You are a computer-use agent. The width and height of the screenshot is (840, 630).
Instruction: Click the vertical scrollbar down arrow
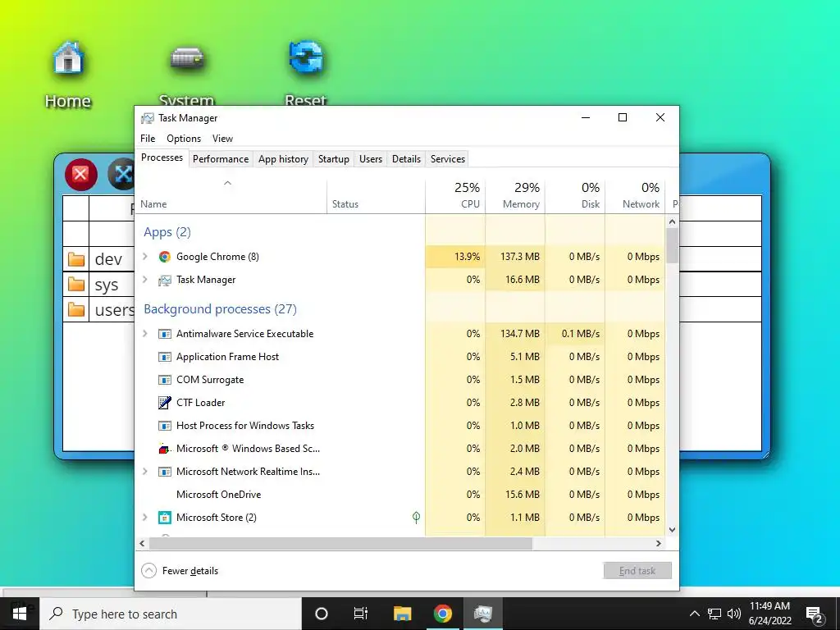[673, 530]
